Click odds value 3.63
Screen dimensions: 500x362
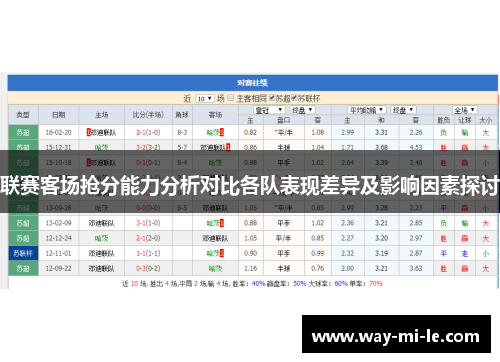[416, 268]
